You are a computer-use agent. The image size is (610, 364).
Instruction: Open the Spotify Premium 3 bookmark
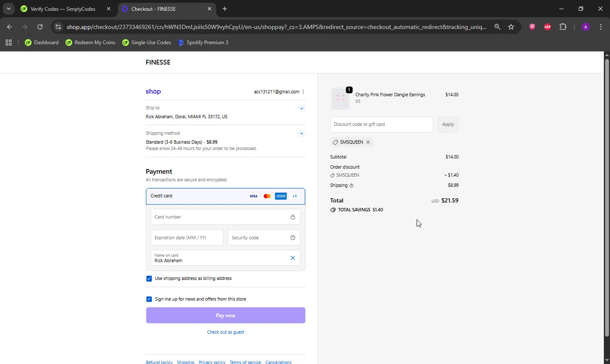pyautogui.click(x=203, y=42)
